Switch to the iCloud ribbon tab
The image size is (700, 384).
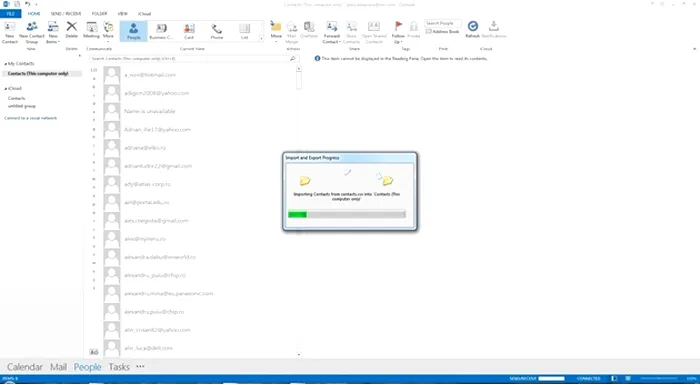click(x=145, y=14)
